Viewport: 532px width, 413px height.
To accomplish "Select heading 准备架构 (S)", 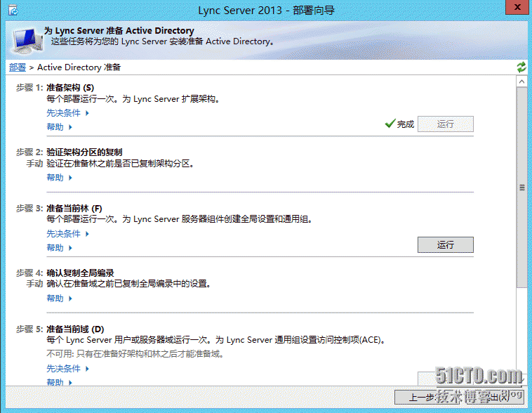I will (70, 88).
